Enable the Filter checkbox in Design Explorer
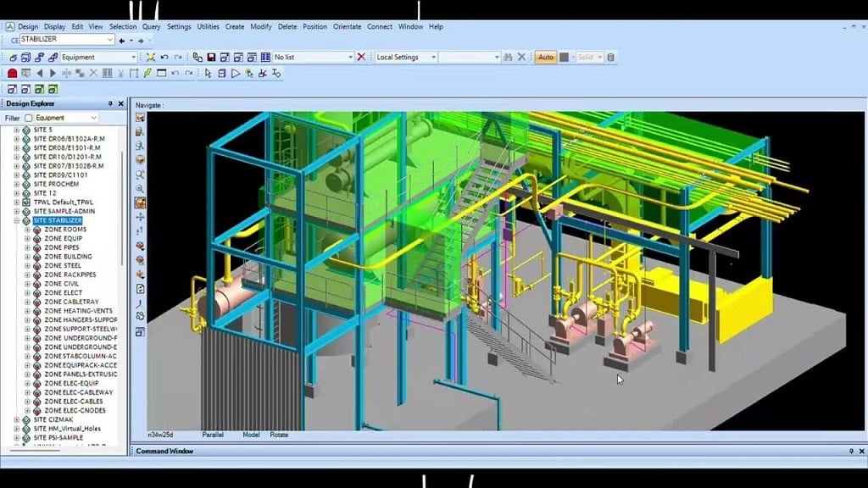Screen dimensions: 868x488 (27, 118)
